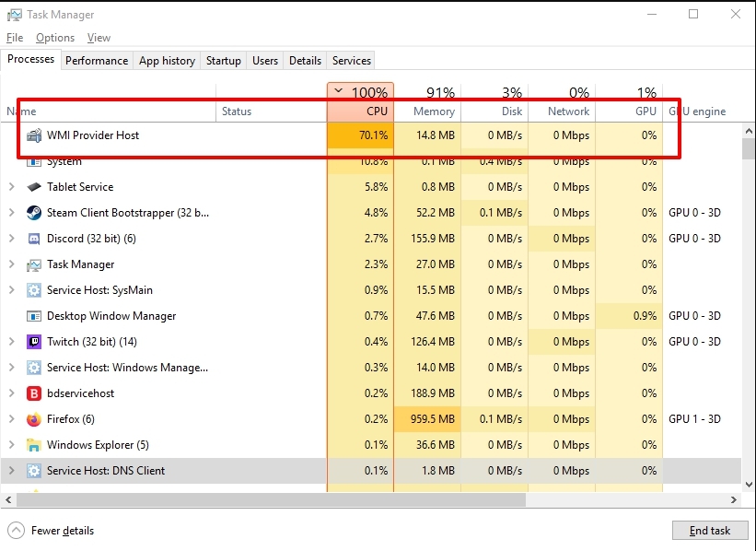
Task: Expand the Task Manager process group
Action: (12, 264)
